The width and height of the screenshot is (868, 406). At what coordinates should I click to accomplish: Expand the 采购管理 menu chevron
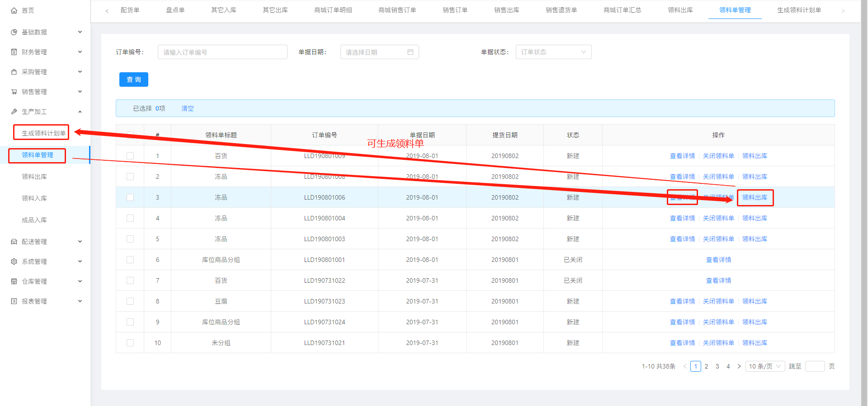pos(80,72)
